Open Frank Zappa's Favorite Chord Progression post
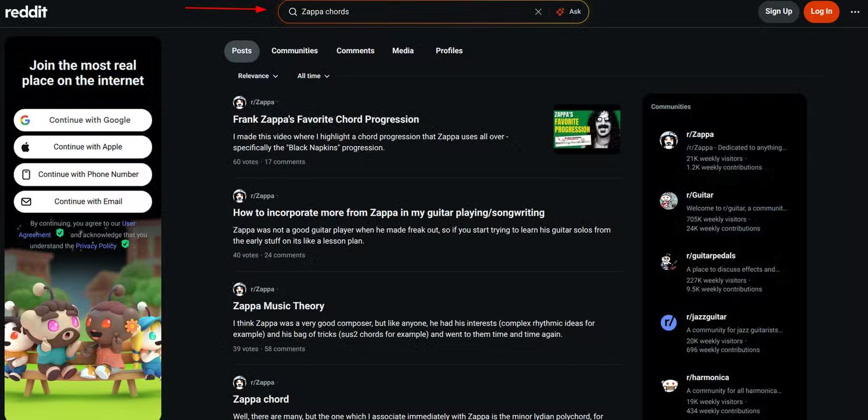This screenshot has width=868, height=420. 326,119
